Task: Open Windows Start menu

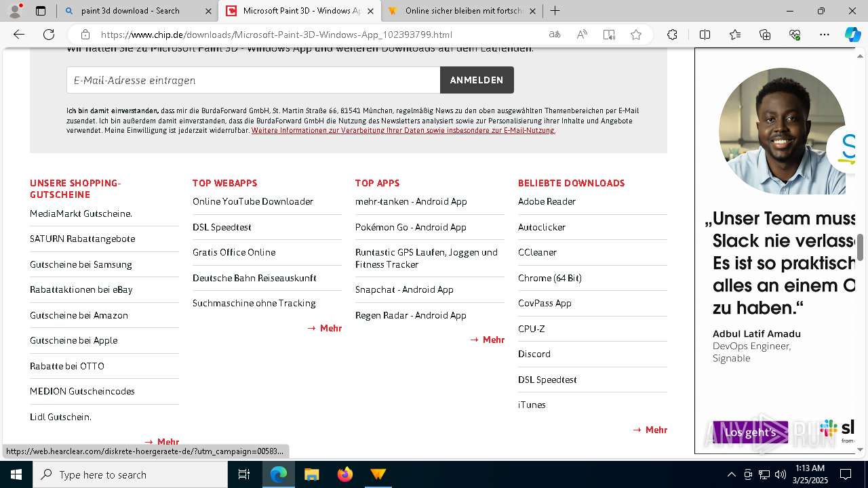Action: point(16,474)
